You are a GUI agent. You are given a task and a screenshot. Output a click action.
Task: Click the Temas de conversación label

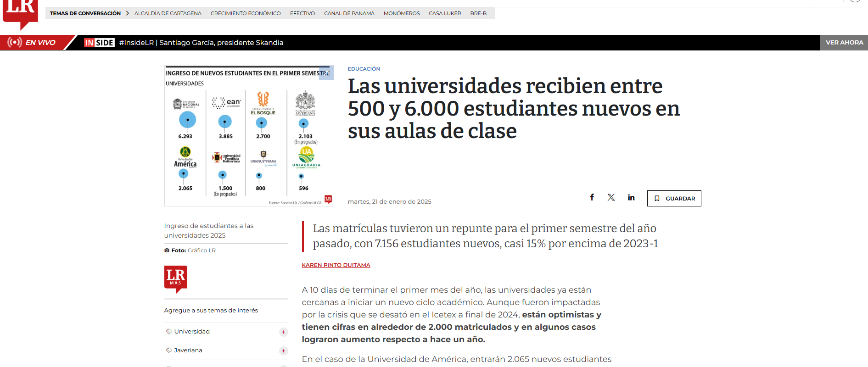tap(85, 13)
